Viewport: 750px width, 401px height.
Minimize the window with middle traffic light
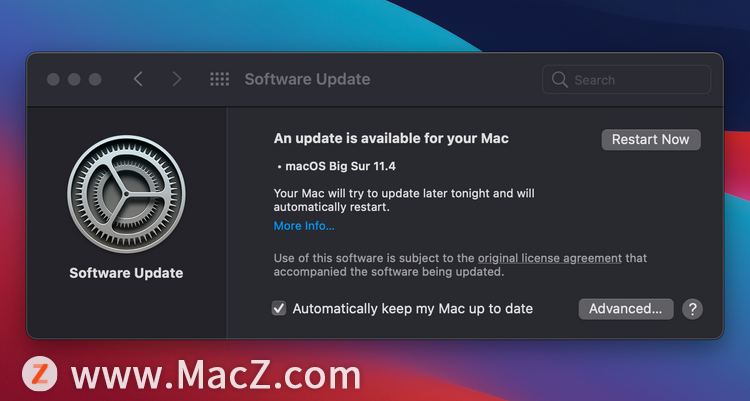point(74,79)
